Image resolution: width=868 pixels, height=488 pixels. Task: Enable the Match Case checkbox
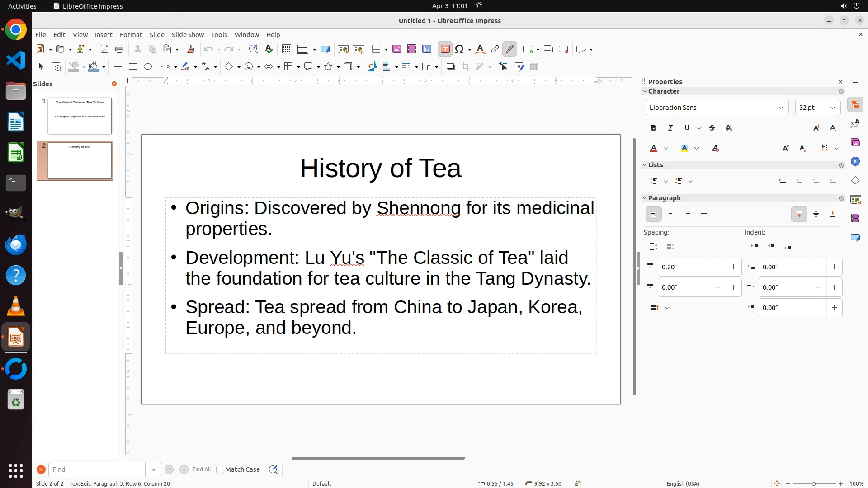220,469
